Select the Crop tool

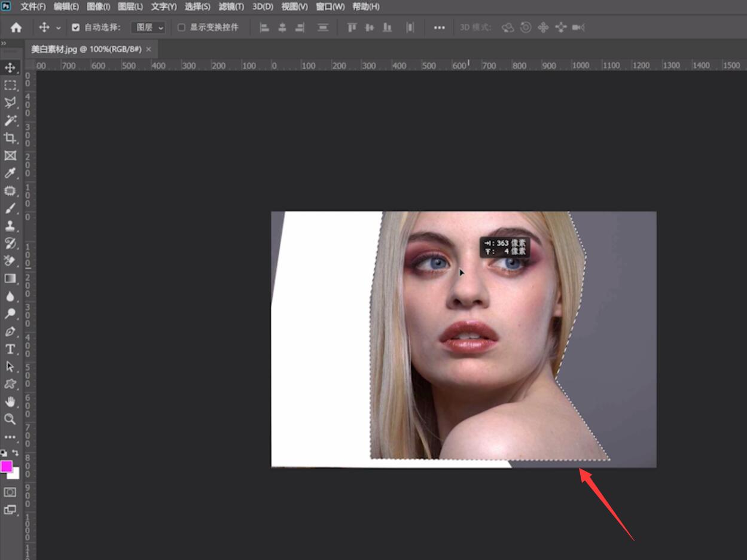[10, 138]
